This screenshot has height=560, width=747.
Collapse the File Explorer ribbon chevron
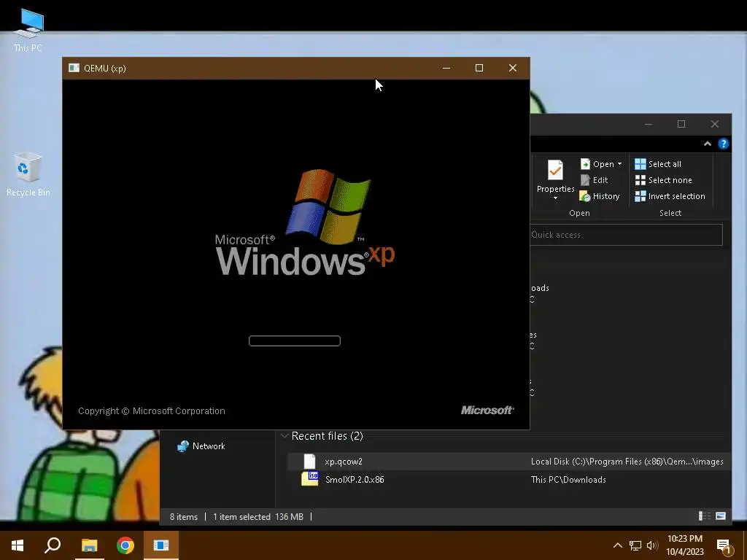708,144
